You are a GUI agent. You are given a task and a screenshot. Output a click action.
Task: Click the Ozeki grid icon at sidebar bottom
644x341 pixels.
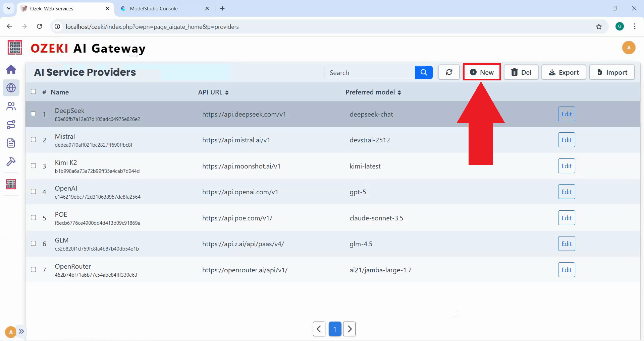pos(11,184)
